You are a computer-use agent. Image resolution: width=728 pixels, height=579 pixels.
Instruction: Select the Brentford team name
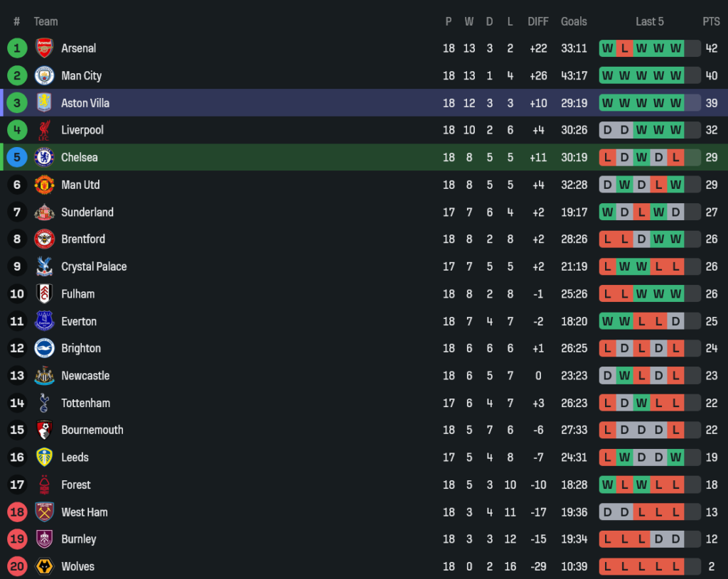[83, 239]
